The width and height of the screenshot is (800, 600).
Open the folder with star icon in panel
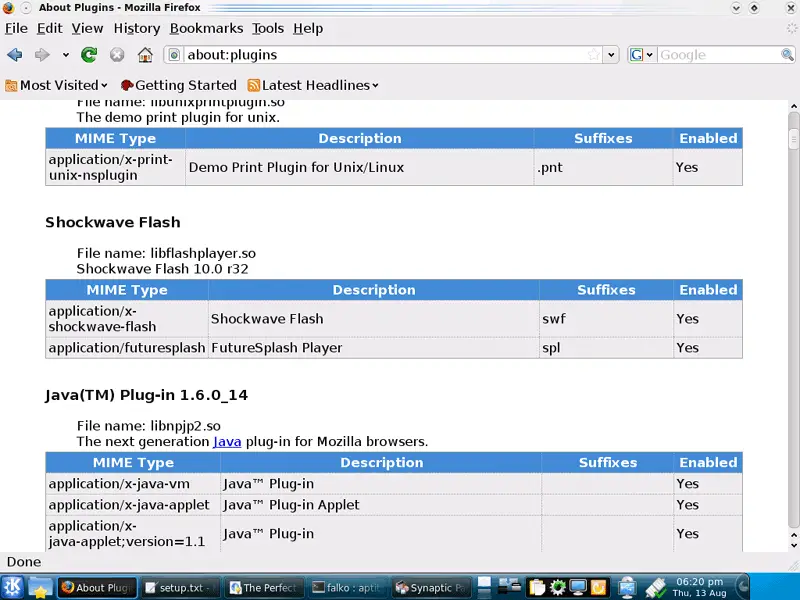pos(40,588)
